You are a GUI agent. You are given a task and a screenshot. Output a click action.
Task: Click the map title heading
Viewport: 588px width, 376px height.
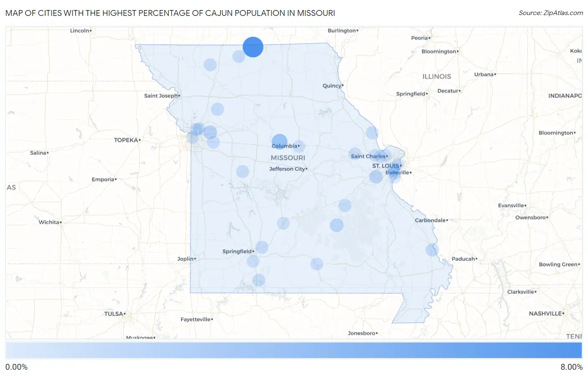(170, 13)
